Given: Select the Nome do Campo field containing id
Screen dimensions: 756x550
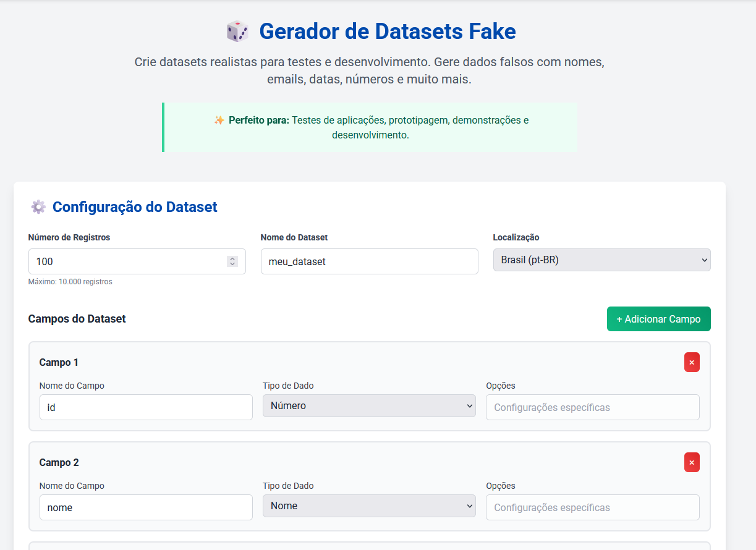Looking at the screenshot, I should click(x=146, y=407).
